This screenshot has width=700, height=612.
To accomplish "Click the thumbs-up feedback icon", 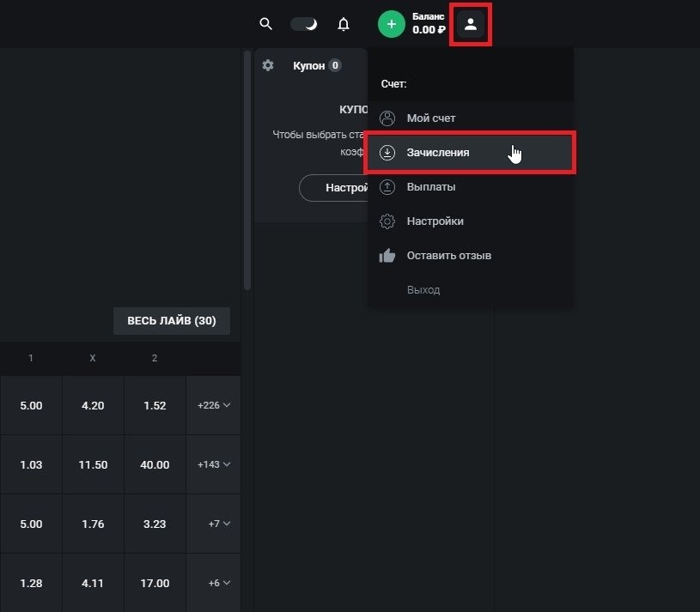I will (387, 256).
